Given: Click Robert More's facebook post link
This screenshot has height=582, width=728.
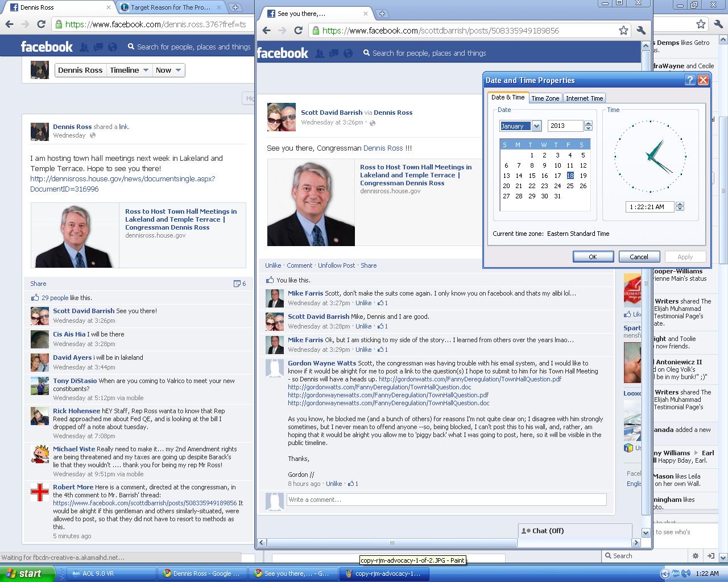Looking at the screenshot, I should pos(144,503).
